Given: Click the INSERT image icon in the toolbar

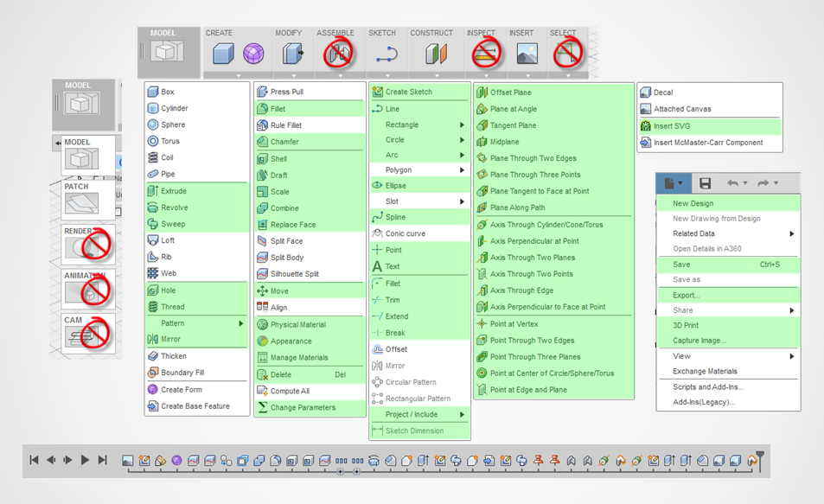Looking at the screenshot, I should tap(527, 54).
